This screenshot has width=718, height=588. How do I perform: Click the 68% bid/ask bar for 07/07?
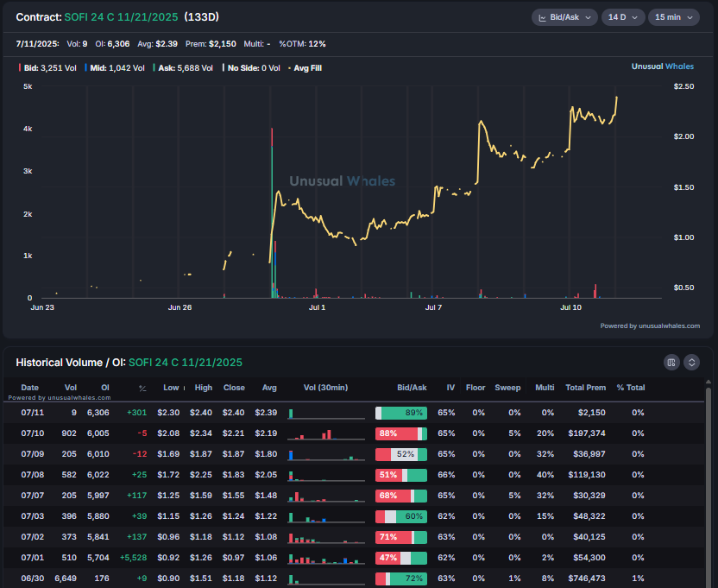(x=401, y=496)
